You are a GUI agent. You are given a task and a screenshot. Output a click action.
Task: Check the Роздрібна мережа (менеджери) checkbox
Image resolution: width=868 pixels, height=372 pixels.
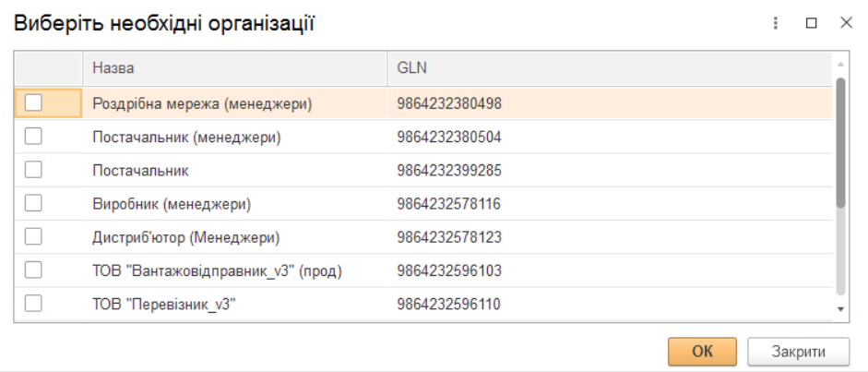[33, 103]
